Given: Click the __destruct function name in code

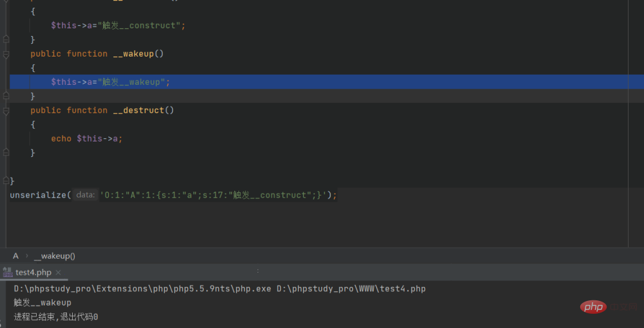Looking at the screenshot, I should [138, 110].
